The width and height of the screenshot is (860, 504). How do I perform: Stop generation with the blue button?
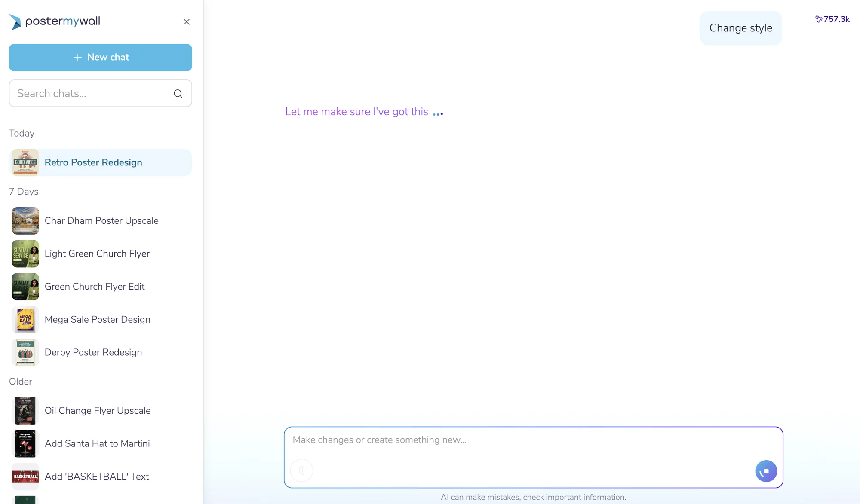(x=766, y=471)
